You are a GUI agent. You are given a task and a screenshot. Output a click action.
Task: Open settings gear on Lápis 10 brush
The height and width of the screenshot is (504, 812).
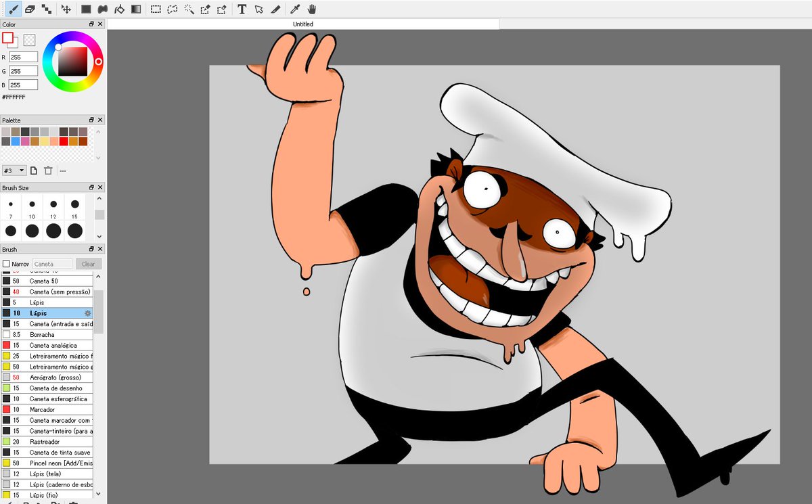point(87,313)
